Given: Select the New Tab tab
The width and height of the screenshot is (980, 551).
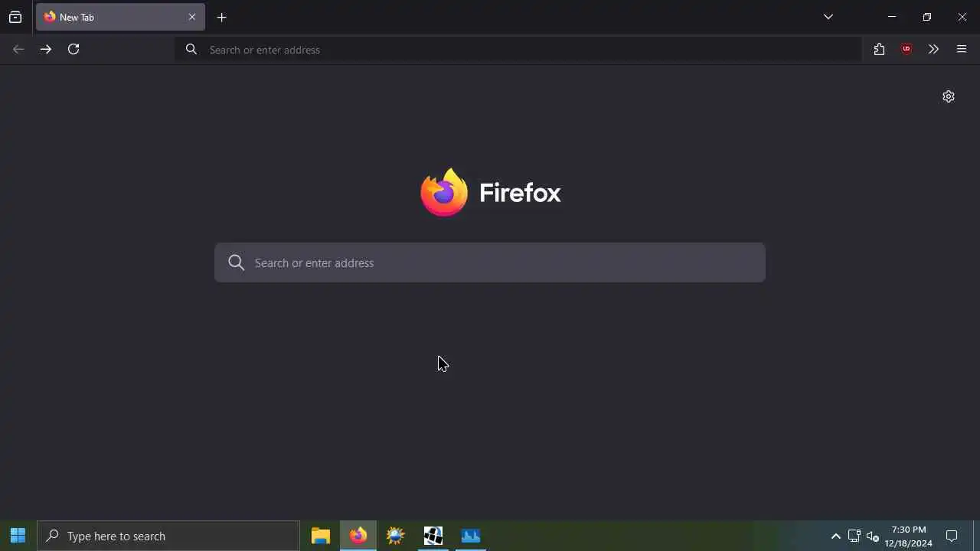Looking at the screenshot, I should pos(120,17).
